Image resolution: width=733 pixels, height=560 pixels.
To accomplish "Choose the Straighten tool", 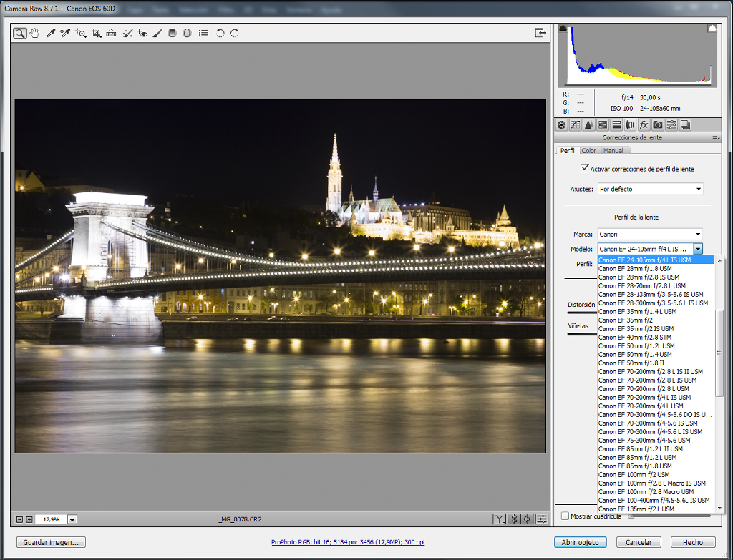I will (x=111, y=33).
